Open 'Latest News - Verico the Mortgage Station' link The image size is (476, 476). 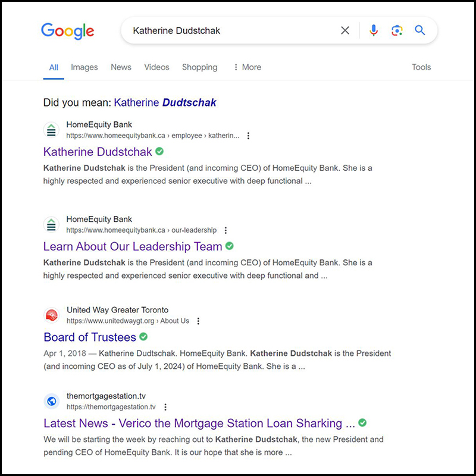pos(199,424)
